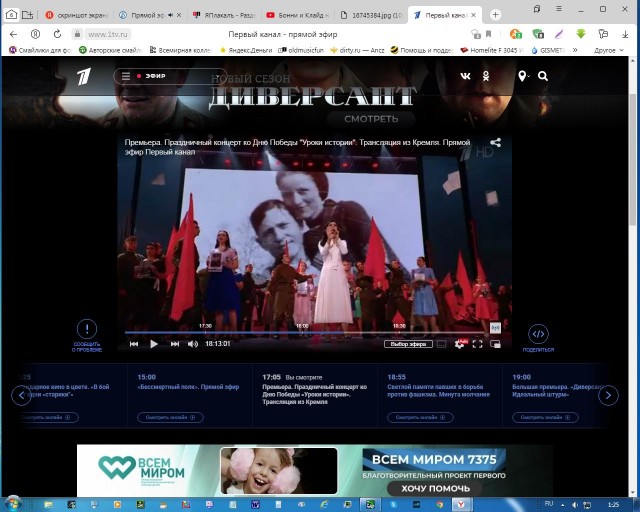Open Первый канал logo home page

84,76
